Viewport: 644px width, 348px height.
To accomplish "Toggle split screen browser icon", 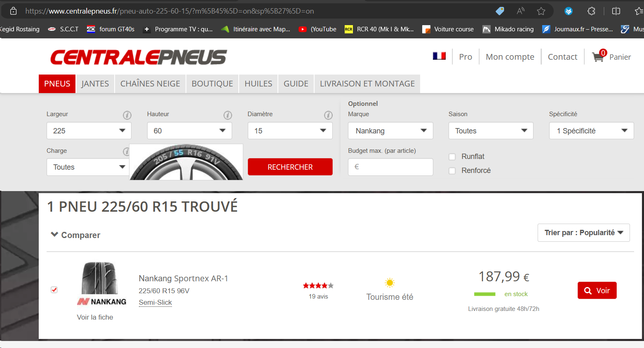I will pos(616,11).
